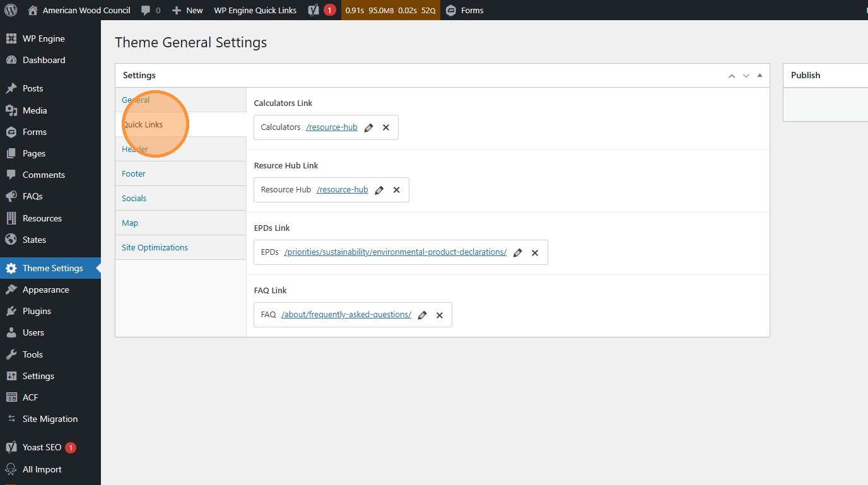Image resolution: width=868 pixels, height=485 pixels.
Task: Open WP Engine Quick Links menu
Action: click(x=255, y=10)
